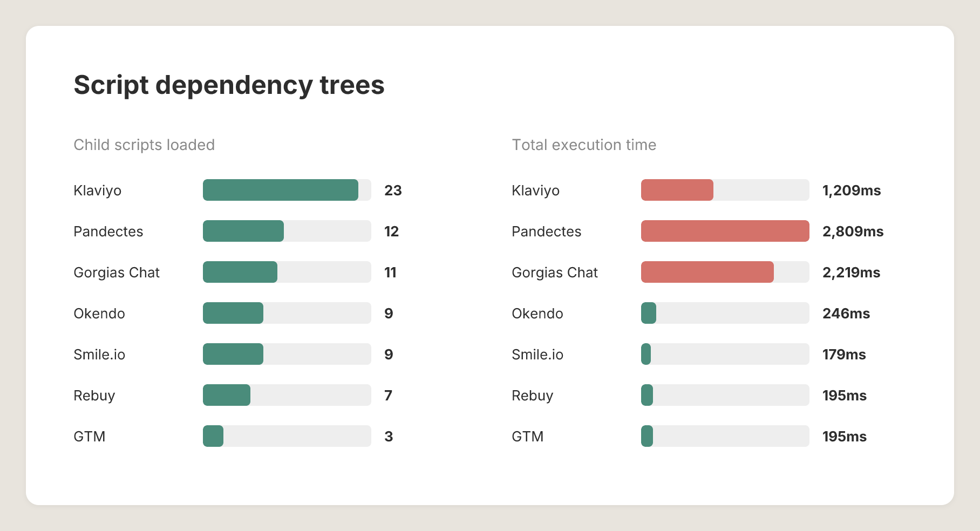Click the Pandectes script name
The height and width of the screenshot is (531, 980).
108,231
